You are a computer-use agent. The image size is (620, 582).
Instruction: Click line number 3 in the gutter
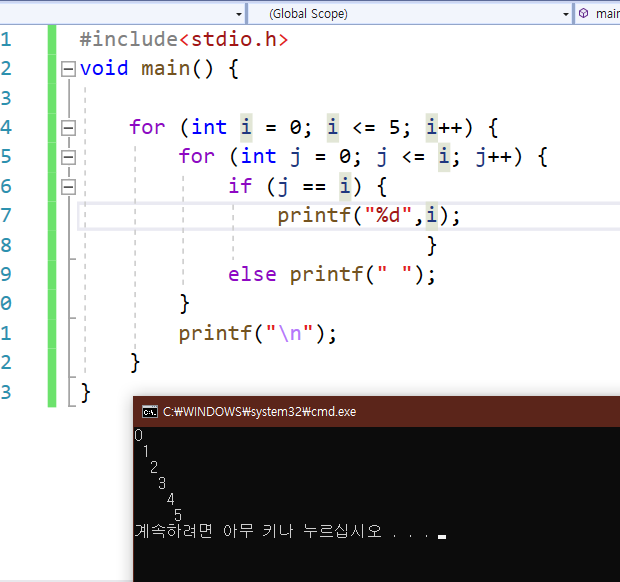click(x=6, y=98)
